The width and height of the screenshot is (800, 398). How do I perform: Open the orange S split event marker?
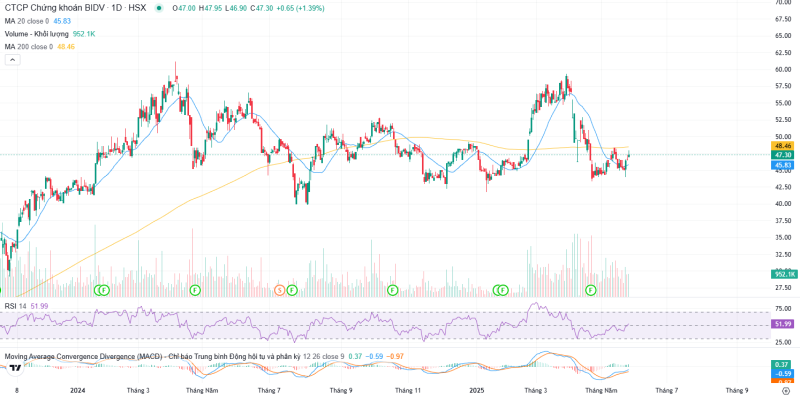279,290
